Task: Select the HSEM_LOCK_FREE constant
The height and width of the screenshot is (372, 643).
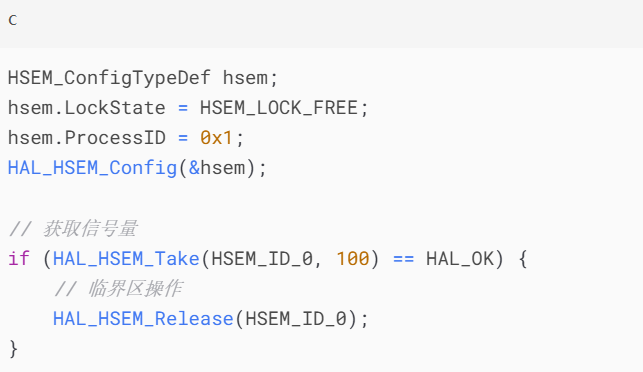Action: click(279, 108)
